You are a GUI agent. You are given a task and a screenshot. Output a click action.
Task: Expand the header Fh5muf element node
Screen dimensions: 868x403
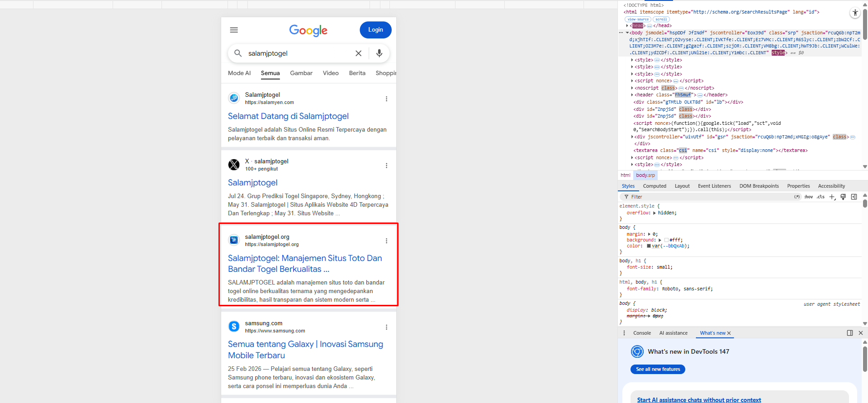point(632,95)
